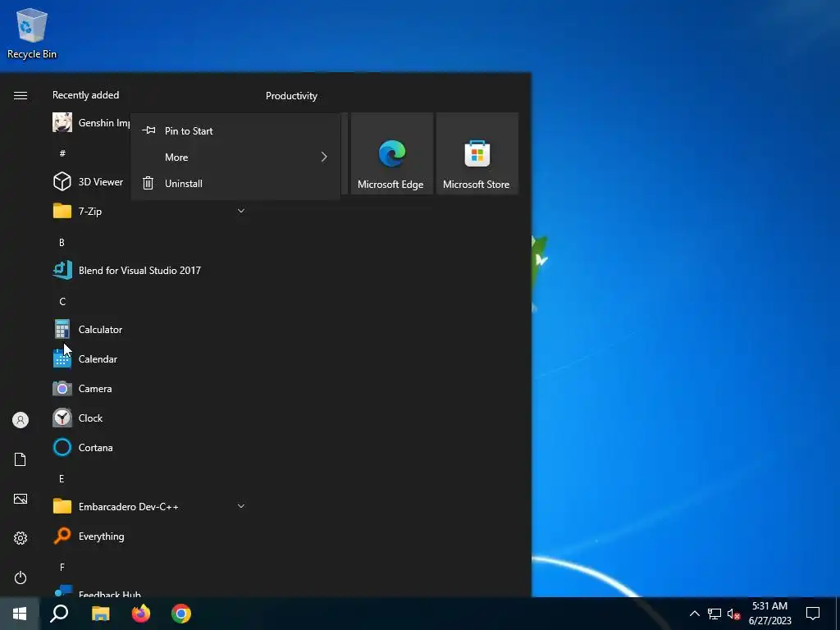The width and height of the screenshot is (840, 630).
Task: Launch the Everything search app
Action: 89,536
